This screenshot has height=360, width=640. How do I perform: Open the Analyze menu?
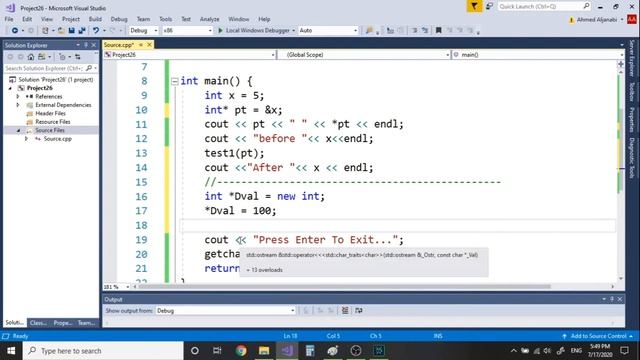tap(209, 19)
